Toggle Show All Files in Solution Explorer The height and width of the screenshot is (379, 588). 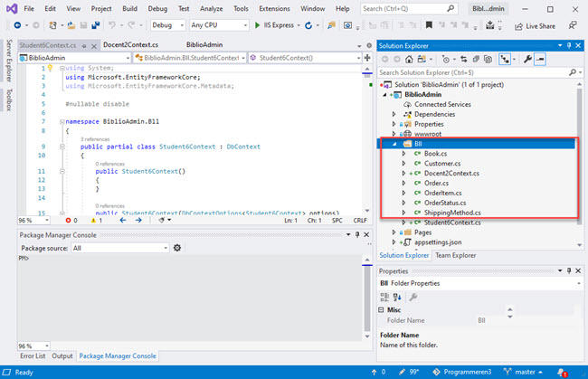[488, 59]
